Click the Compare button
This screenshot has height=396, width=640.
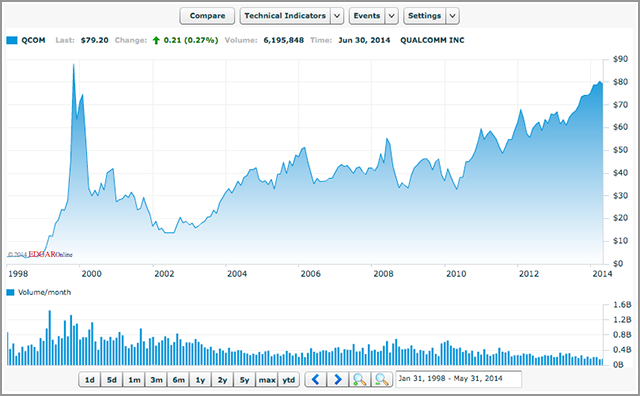point(207,16)
